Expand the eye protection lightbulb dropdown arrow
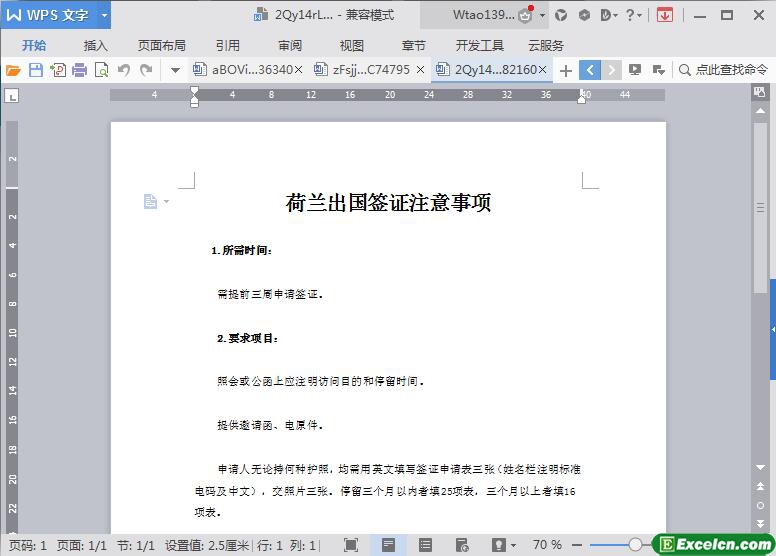 point(513,546)
